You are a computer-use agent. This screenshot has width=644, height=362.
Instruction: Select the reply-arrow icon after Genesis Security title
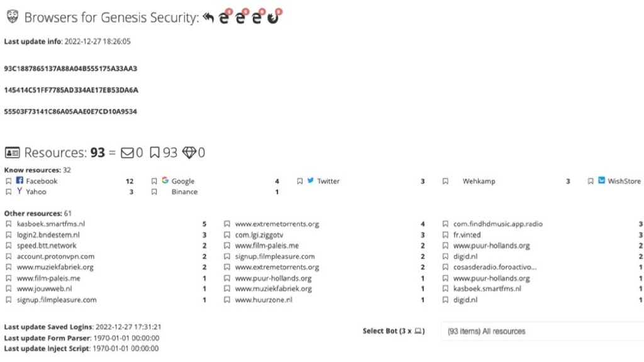[208, 17]
